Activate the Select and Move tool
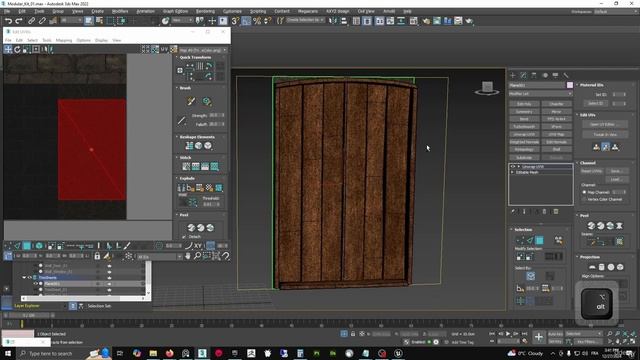 click(x=212, y=21)
